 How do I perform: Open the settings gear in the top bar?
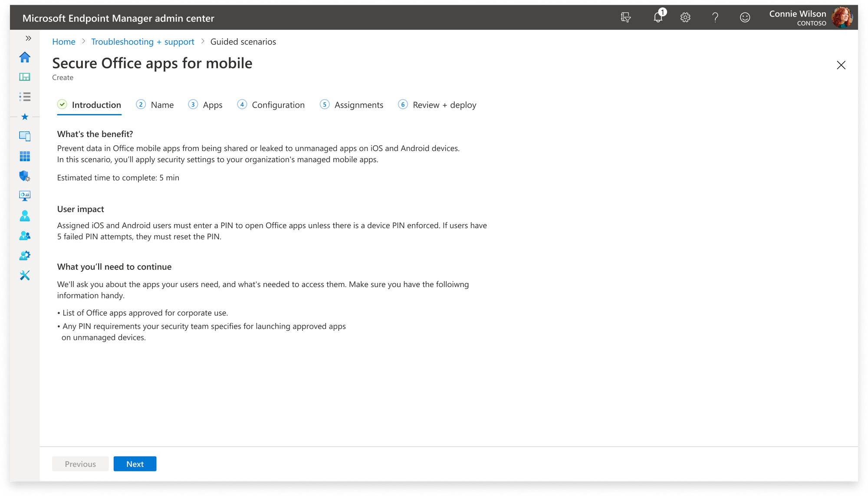[x=685, y=18]
